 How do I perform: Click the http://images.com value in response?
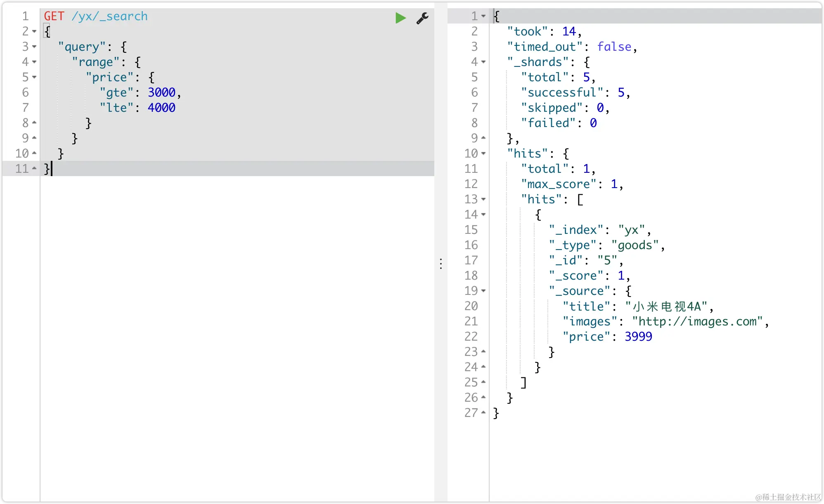(x=697, y=321)
